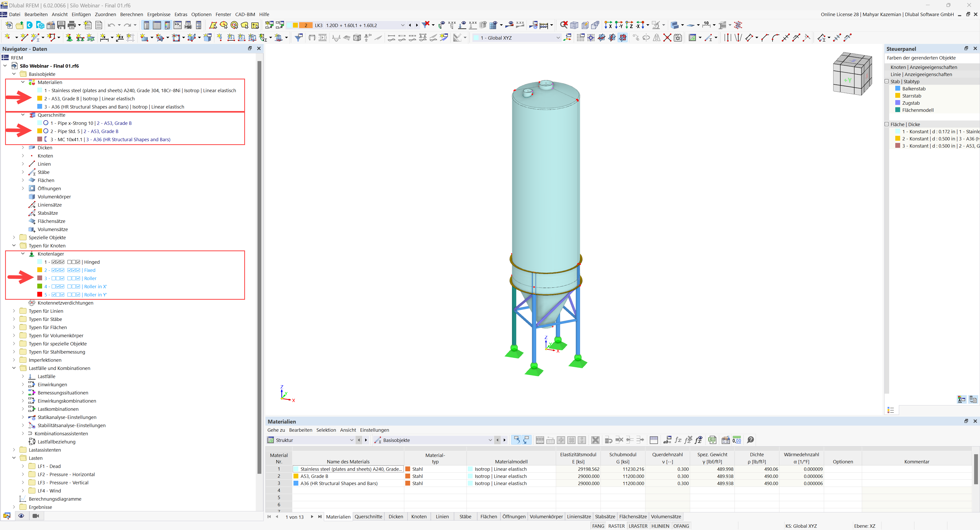Toggle the eye visibility icon below the navigator
The image size is (980, 530).
click(21, 515)
